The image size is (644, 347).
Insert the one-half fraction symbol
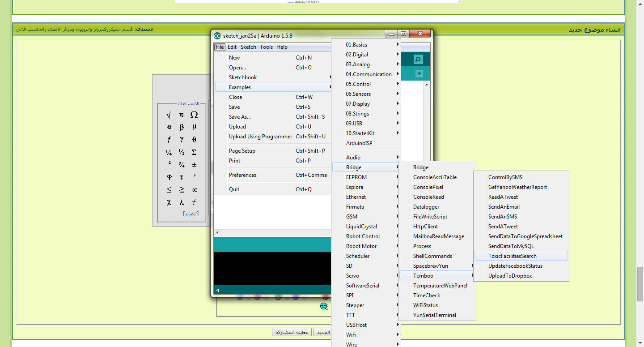(x=182, y=152)
